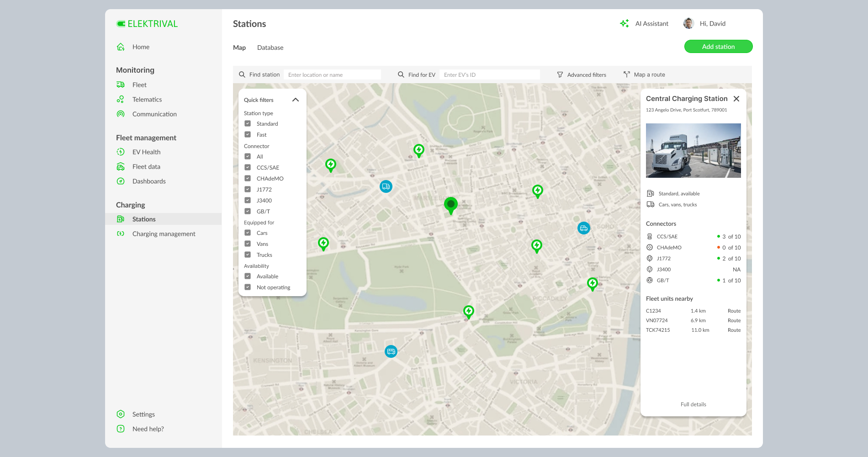Open Telematics in sidebar
This screenshot has height=457, width=868.
[147, 99]
